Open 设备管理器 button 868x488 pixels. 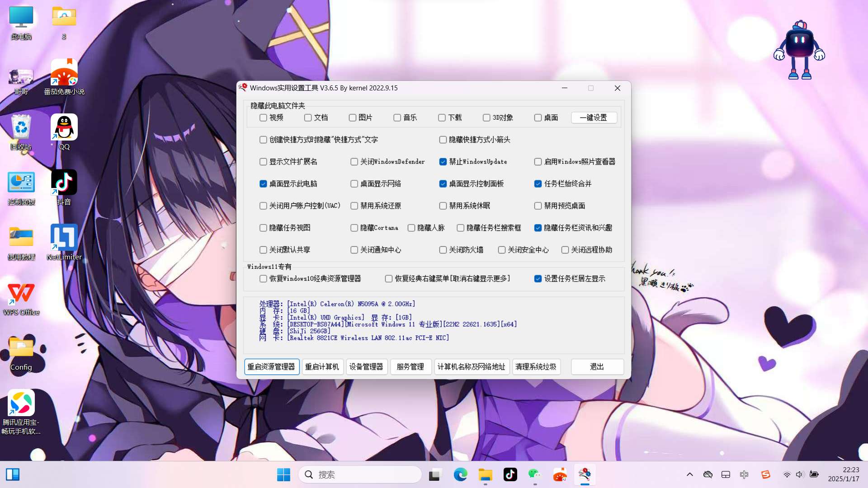tap(367, 367)
